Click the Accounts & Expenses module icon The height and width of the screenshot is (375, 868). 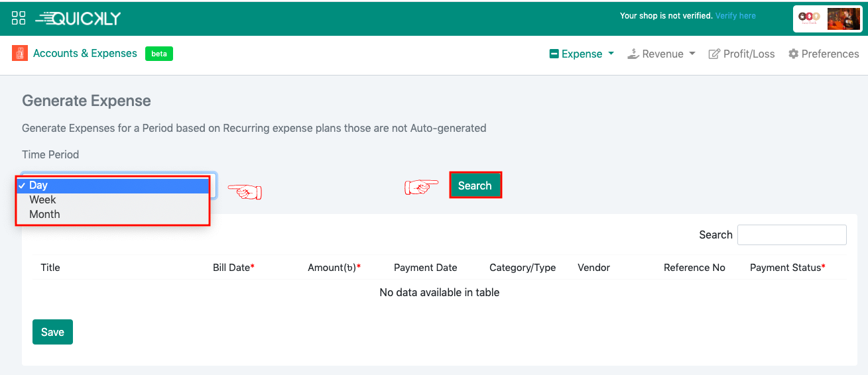(20, 54)
